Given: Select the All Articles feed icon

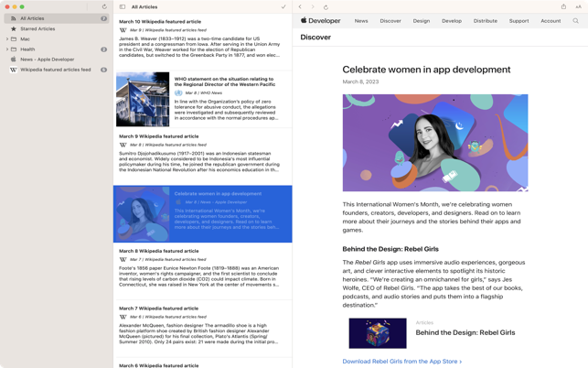Looking at the screenshot, I should pos(14,18).
